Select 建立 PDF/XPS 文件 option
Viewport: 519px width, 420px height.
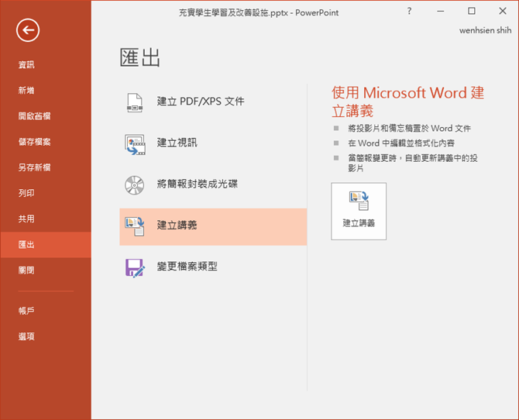[213, 102]
